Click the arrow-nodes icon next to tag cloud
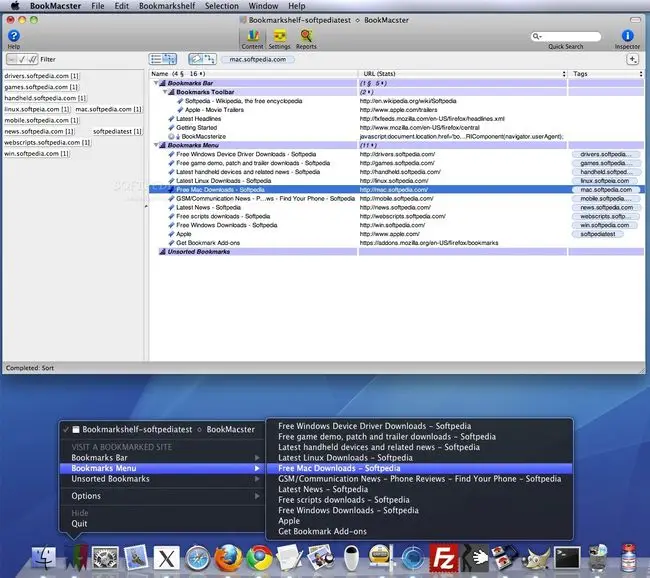 point(210,59)
